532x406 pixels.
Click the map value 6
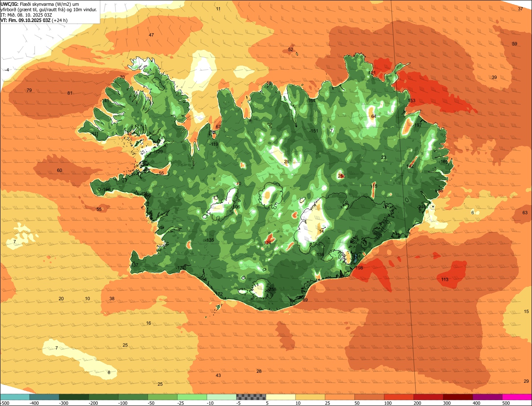[472, 213]
